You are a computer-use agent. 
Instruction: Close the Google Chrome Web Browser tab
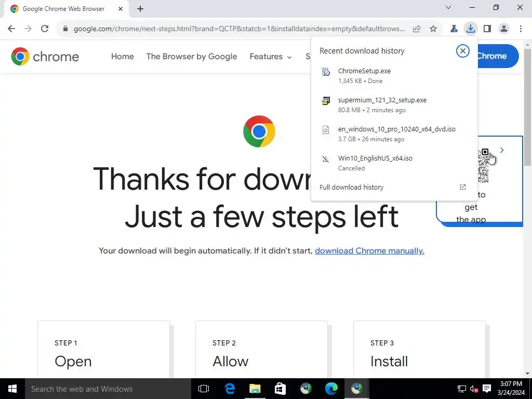click(x=121, y=9)
